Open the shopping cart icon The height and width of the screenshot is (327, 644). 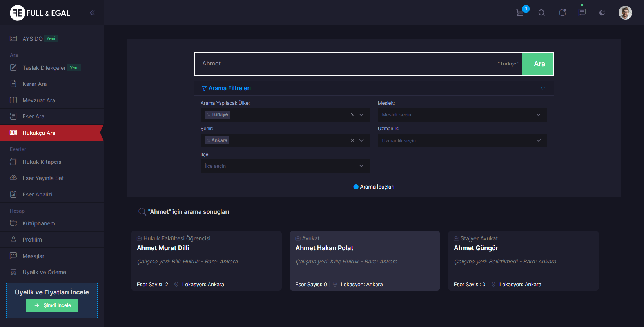(x=521, y=13)
